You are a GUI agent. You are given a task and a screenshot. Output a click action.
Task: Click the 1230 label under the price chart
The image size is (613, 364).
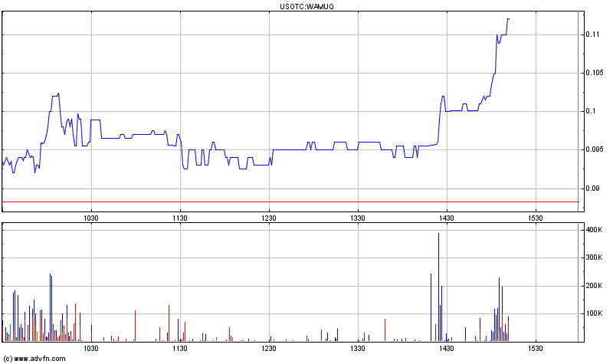pyautogui.click(x=269, y=218)
